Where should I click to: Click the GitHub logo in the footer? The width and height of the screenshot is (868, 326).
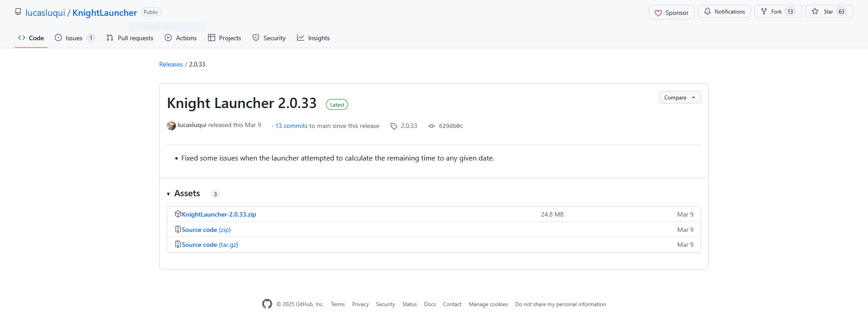(x=267, y=304)
